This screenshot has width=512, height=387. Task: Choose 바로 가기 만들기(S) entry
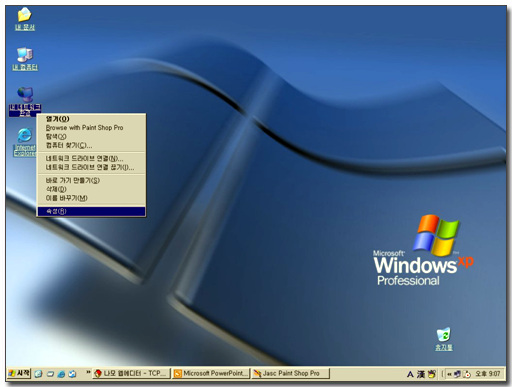[x=91, y=180]
